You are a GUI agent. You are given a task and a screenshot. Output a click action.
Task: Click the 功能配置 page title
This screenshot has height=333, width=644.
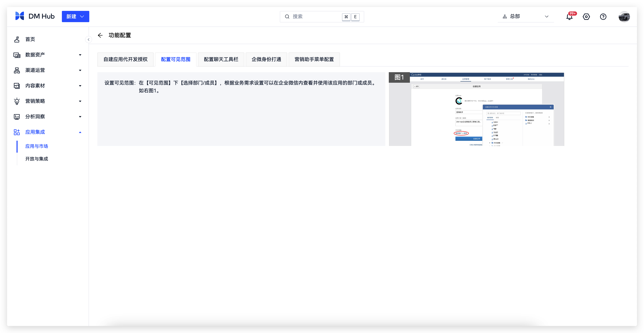click(x=120, y=35)
